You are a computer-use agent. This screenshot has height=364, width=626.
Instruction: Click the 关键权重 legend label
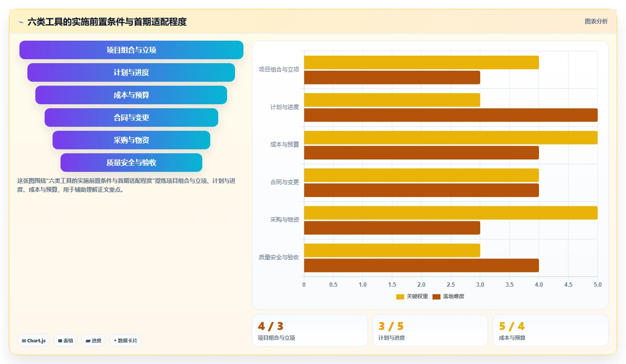pos(417,296)
